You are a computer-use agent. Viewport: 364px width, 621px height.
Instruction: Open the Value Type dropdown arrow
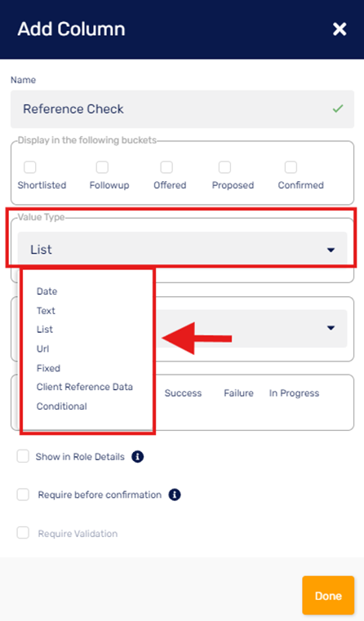point(331,250)
